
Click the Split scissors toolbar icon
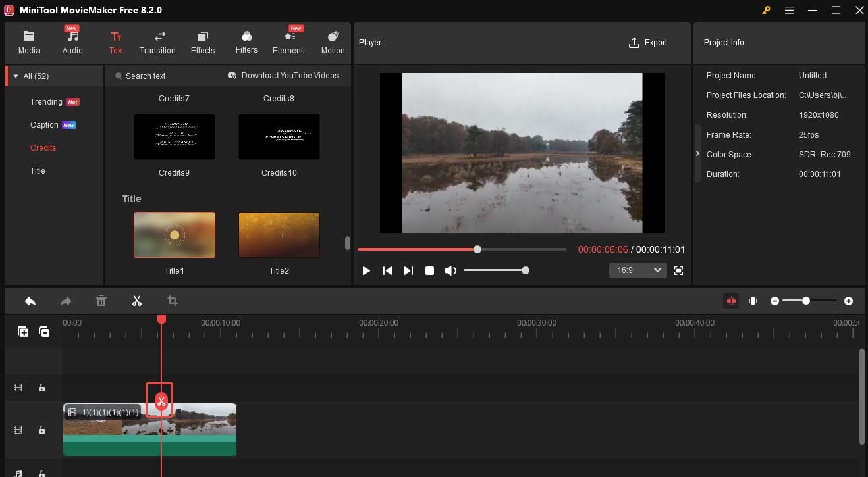[137, 301]
